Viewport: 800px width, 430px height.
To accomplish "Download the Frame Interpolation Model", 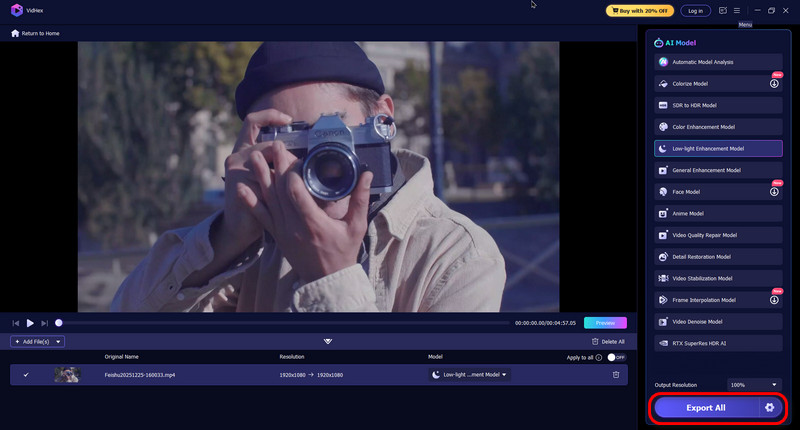I will click(x=775, y=300).
